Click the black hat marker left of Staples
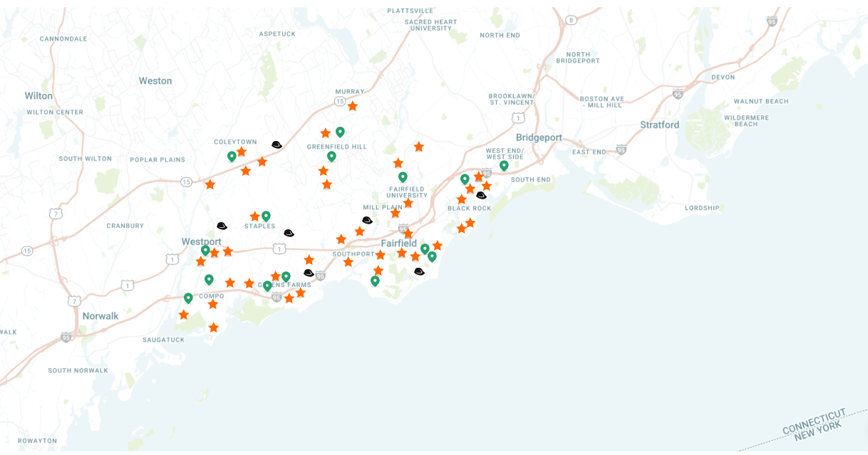This screenshot has height=455, width=868. (222, 226)
